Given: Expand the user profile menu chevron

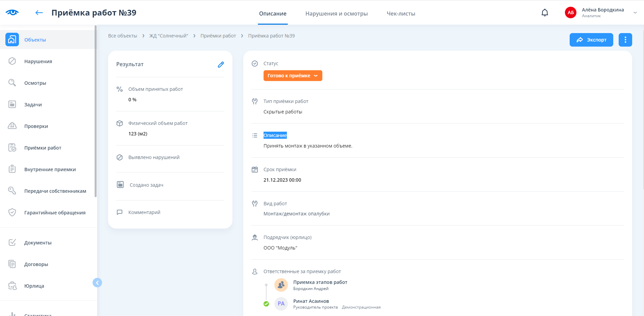Looking at the screenshot, I should 635,13.
